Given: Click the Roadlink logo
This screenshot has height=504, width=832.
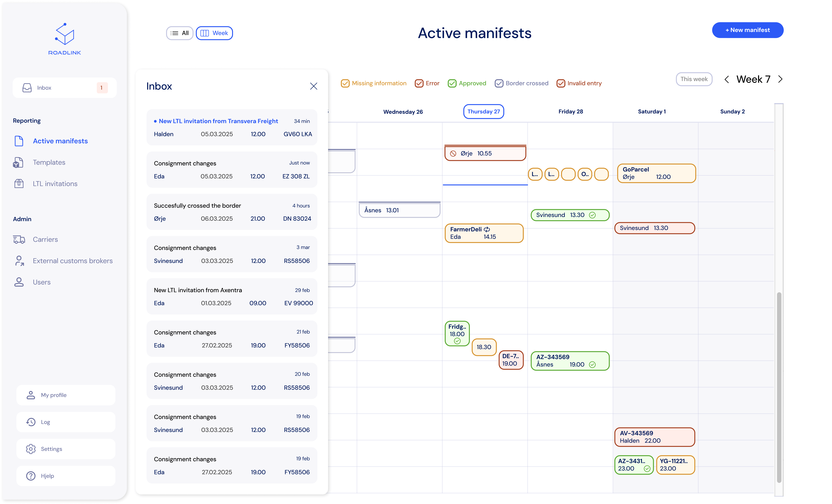Looking at the screenshot, I should [64, 39].
